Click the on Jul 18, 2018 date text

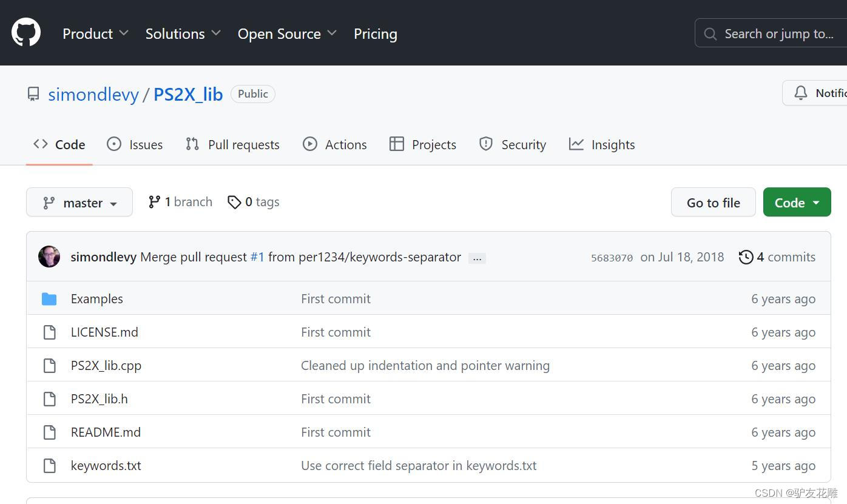[682, 257]
